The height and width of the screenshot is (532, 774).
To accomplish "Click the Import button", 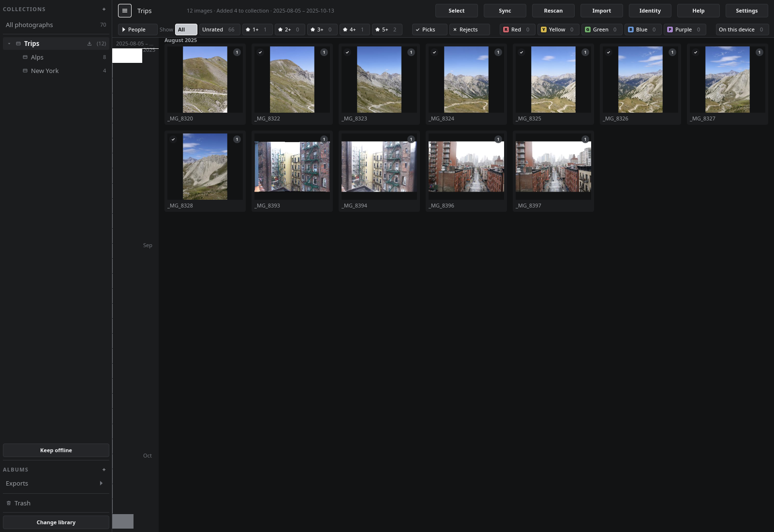I will pyautogui.click(x=602, y=11).
